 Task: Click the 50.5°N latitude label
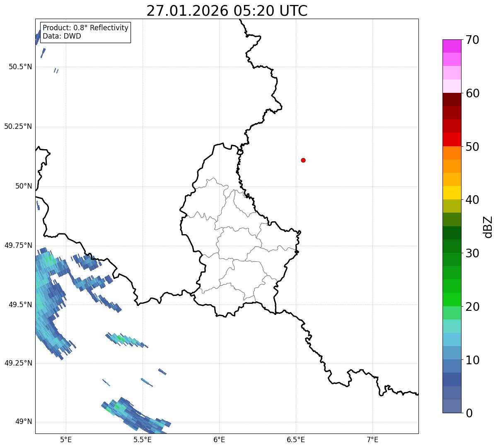[20, 67]
